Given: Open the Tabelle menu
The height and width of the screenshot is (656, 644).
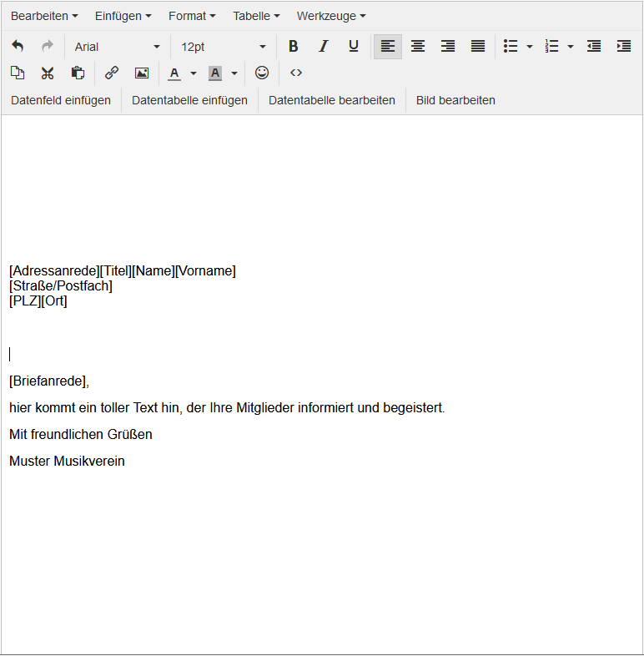Looking at the screenshot, I should tap(256, 16).
